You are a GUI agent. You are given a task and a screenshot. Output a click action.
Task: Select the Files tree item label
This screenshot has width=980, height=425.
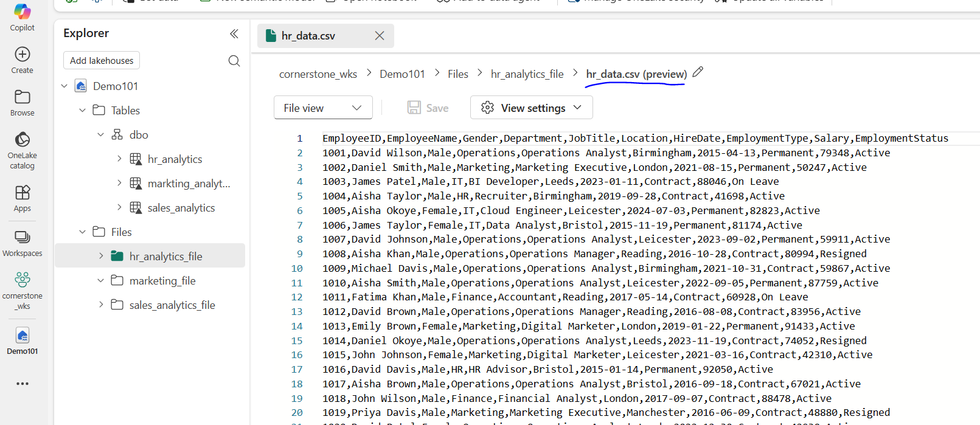[122, 232]
